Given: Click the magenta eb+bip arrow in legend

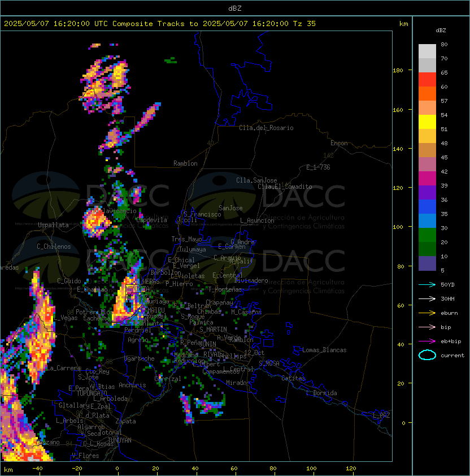Looking at the screenshot, I should (427, 341).
